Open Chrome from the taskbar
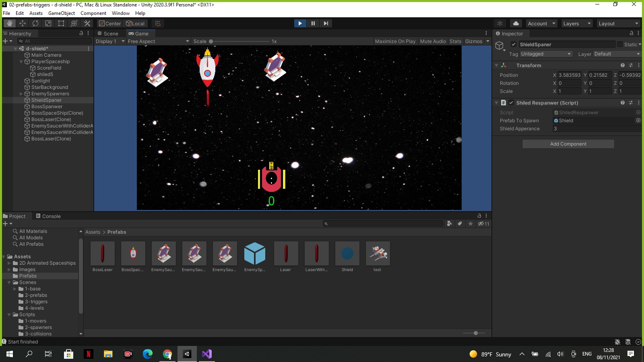This screenshot has width=644, height=362. click(167, 354)
